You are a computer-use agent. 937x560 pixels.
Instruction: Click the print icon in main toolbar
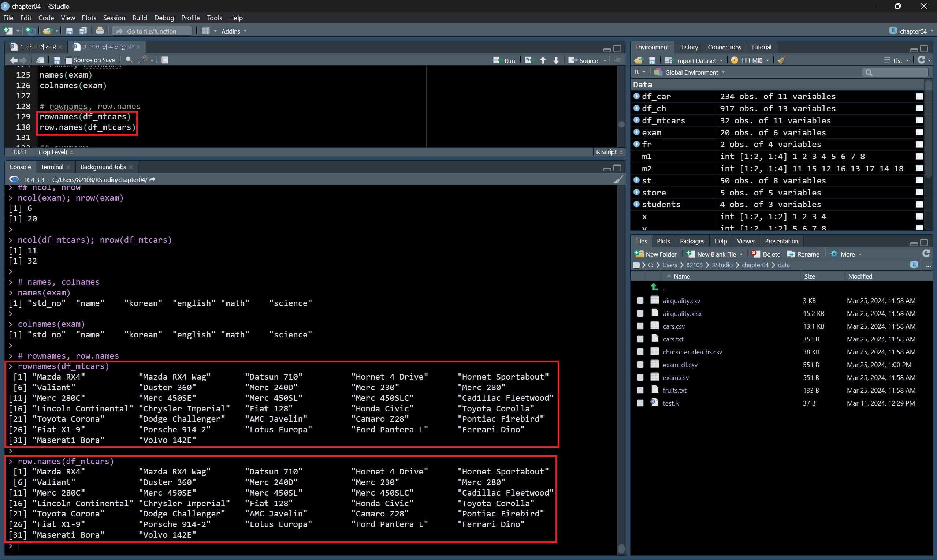click(x=100, y=31)
